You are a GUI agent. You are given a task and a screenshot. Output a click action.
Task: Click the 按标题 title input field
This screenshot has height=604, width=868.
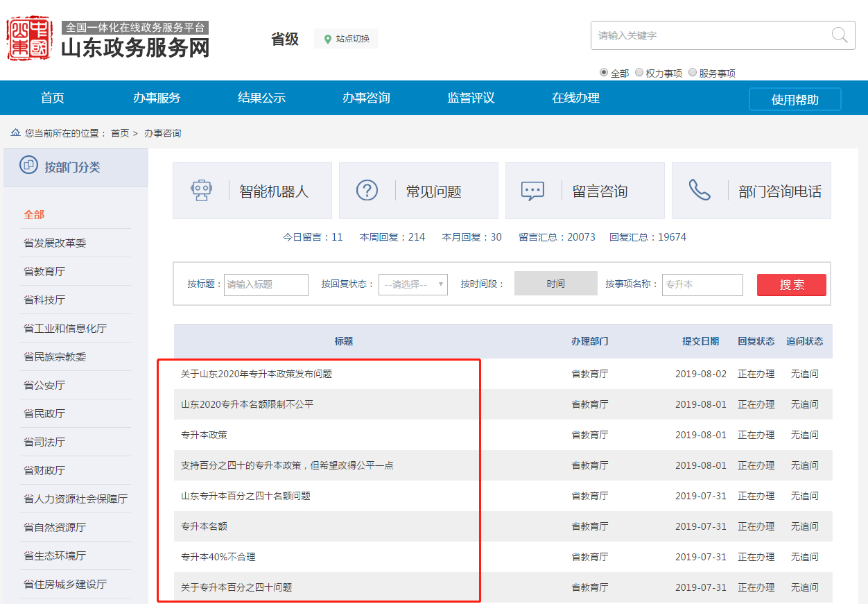pos(266,284)
